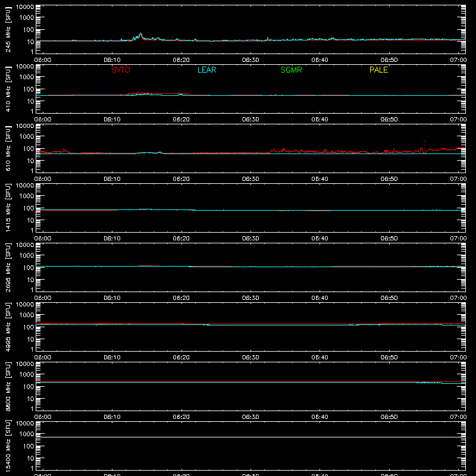Click the 10 tick label on 4995 MHz axis
This screenshot has width=476, height=476.
(x=30, y=339)
